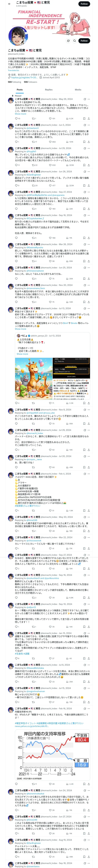Switch to the Replies tab
This screenshot has height=868, width=98.
[49, 90]
